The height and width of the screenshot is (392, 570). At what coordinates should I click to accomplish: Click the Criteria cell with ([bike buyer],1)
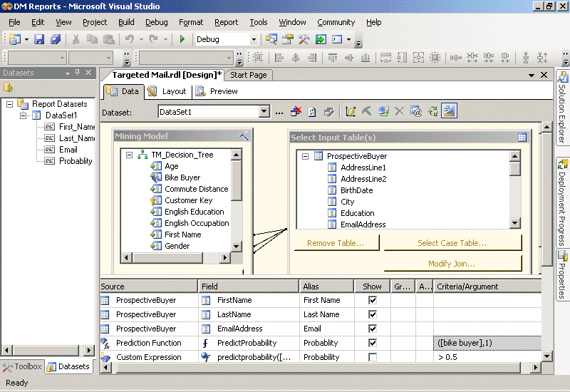pos(487,343)
